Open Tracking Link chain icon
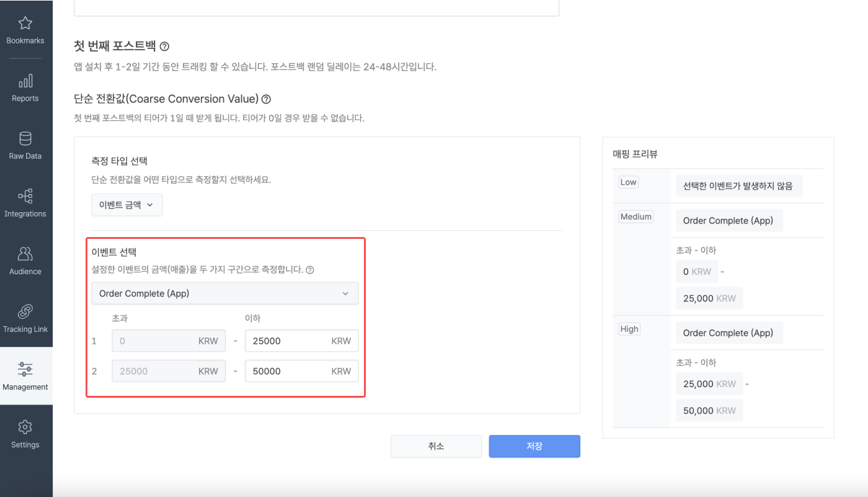 pyautogui.click(x=25, y=311)
